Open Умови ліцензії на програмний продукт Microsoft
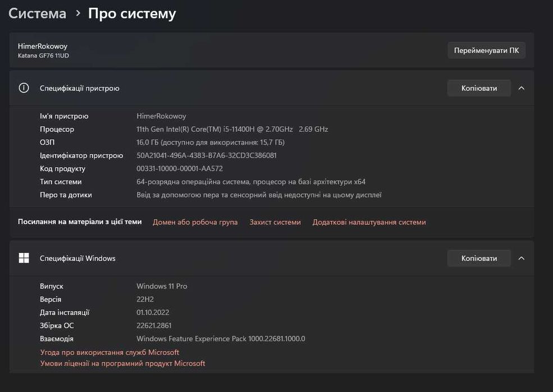Screen dimensions: 553x392 [x=122, y=363]
